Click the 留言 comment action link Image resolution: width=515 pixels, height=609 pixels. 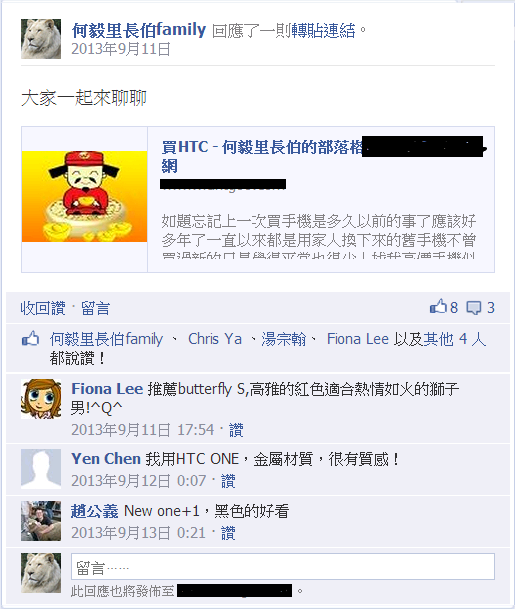click(95, 308)
